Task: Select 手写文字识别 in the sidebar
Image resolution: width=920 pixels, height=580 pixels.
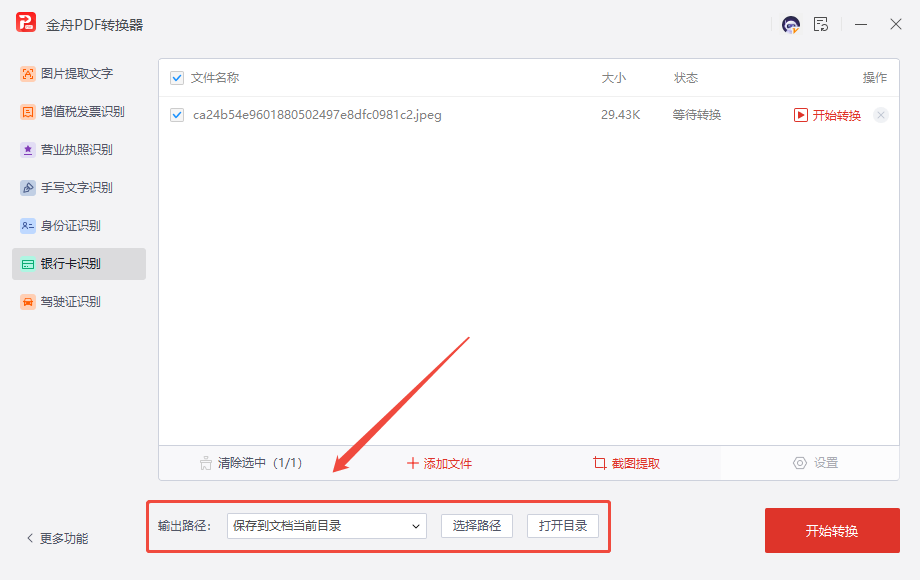Action: pyautogui.click(x=79, y=188)
